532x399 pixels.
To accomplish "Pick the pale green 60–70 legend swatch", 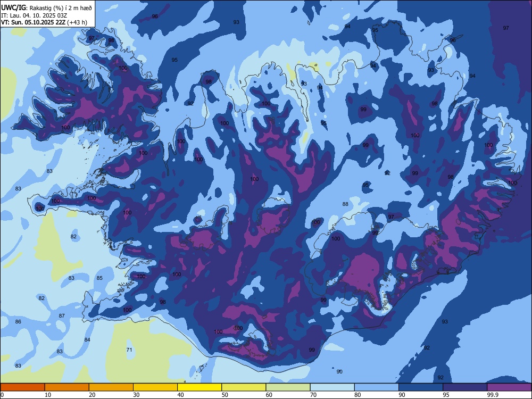I will pos(288,387).
